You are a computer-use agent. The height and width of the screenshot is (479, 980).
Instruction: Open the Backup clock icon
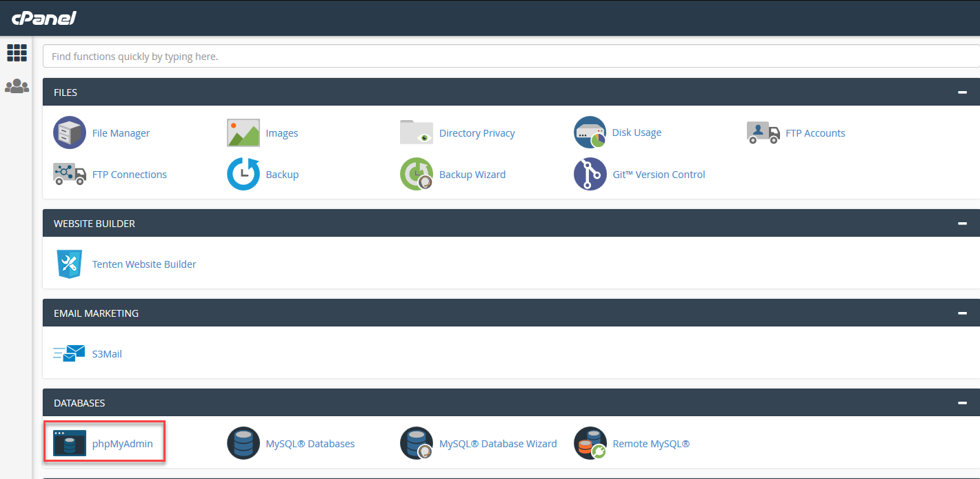[x=243, y=174]
